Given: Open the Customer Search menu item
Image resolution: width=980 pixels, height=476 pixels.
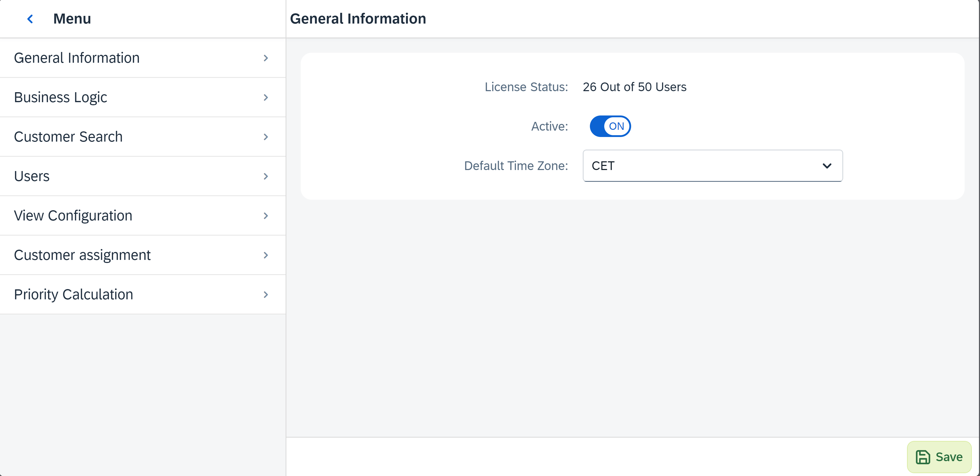Looking at the screenshot, I should click(x=143, y=137).
